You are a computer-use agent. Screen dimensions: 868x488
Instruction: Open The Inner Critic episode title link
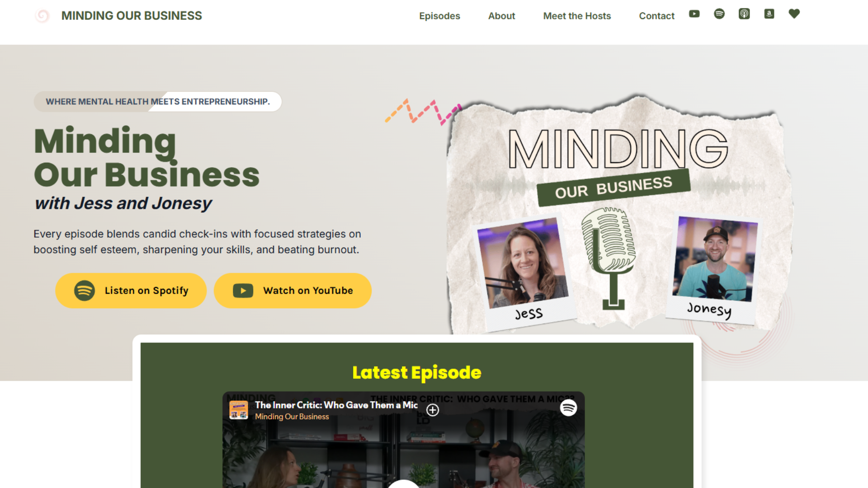(336, 405)
